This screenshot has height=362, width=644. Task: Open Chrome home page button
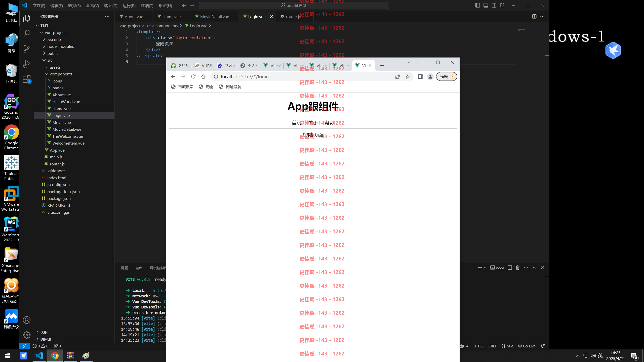203,76
